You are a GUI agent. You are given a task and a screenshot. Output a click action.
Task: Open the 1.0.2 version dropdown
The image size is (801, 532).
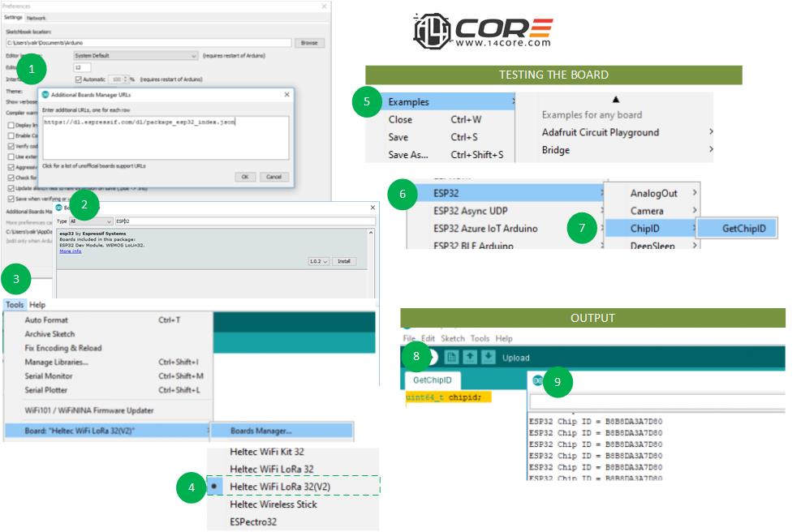click(x=318, y=261)
